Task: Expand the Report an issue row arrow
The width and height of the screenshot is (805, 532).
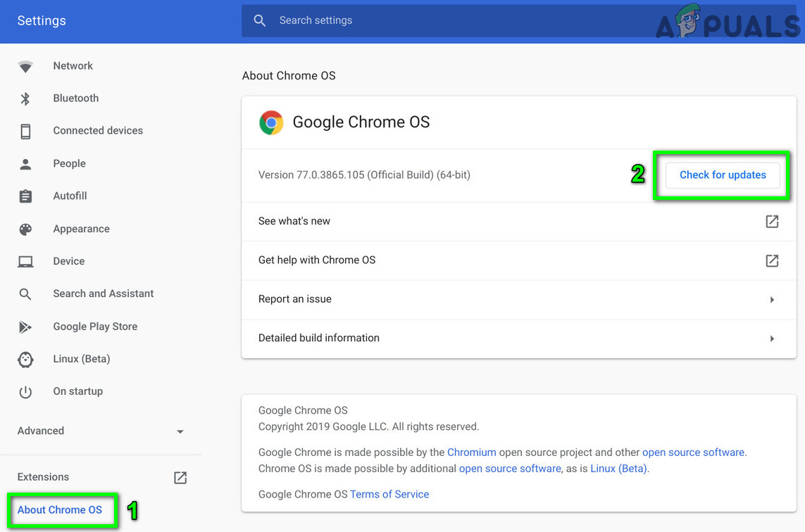Action: pyautogui.click(x=772, y=300)
